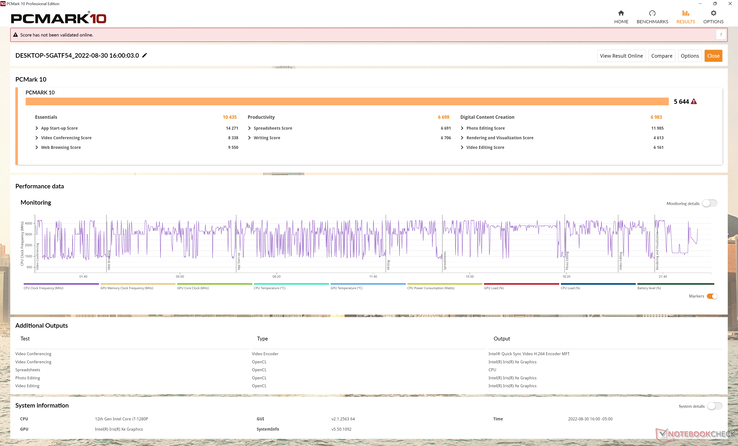Image resolution: width=738 pixels, height=446 pixels.
Task: Click the PCMark 10 logo
Action: click(59, 18)
